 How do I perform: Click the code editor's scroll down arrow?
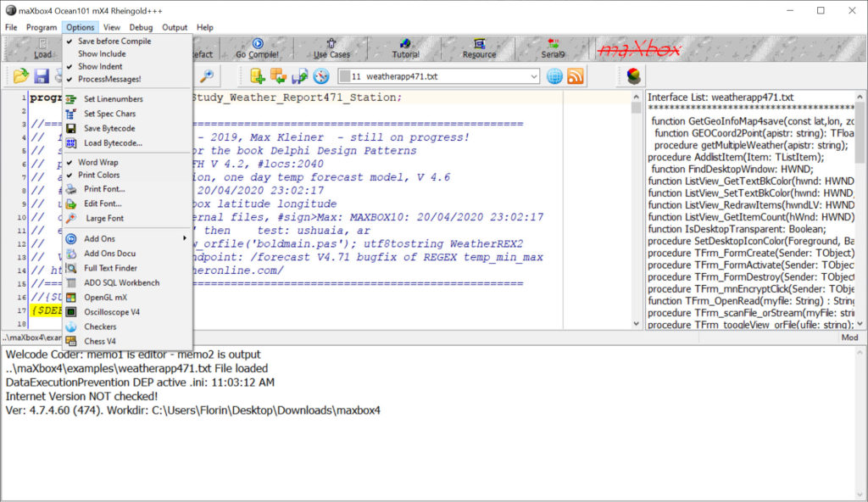point(636,324)
